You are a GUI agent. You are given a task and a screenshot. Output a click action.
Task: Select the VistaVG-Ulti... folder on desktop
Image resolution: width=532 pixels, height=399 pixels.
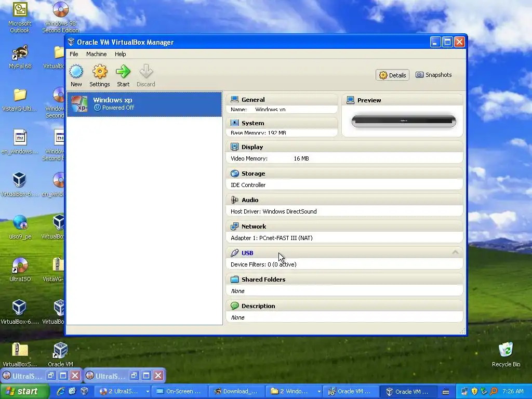click(x=20, y=96)
